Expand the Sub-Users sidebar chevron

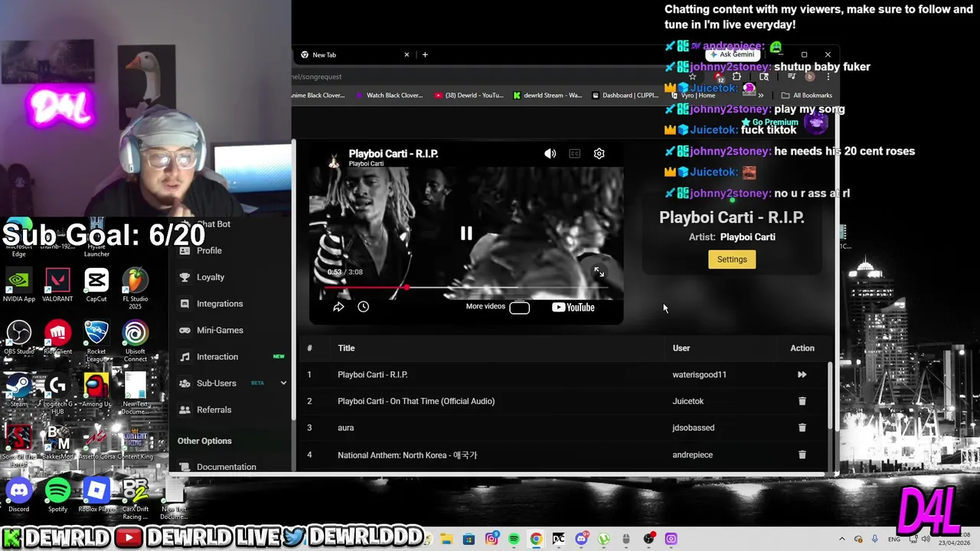[283, 383]
